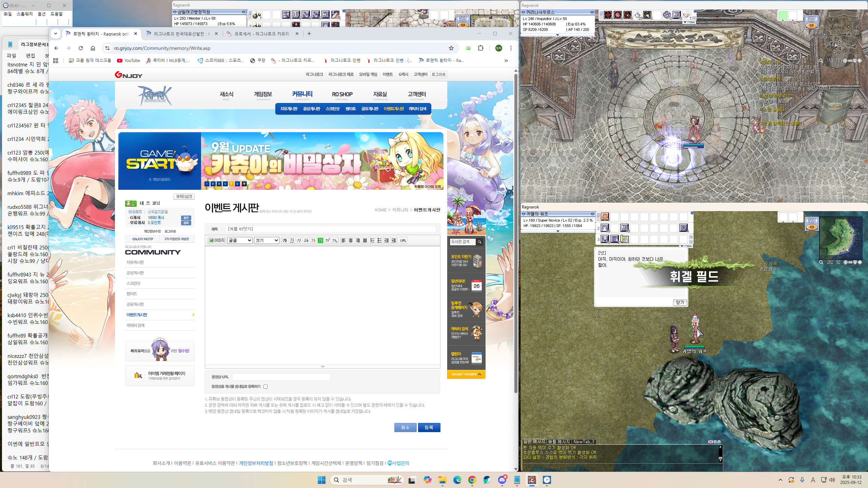Zoom in the bottom Ragnarok minimap with the plus icon
The width and height of the screenshot is (868, 488).
pyautogui.click(x=845, y=262)
